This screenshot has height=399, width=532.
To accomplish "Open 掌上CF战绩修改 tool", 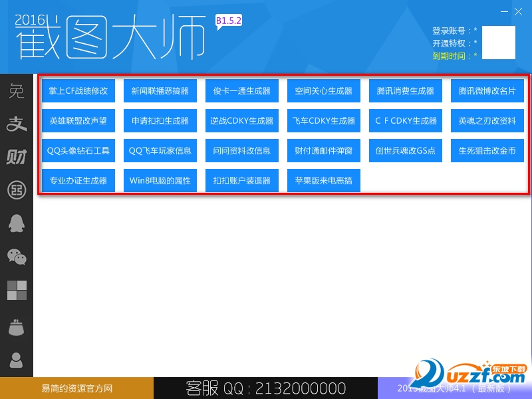I will pos(78,90).
